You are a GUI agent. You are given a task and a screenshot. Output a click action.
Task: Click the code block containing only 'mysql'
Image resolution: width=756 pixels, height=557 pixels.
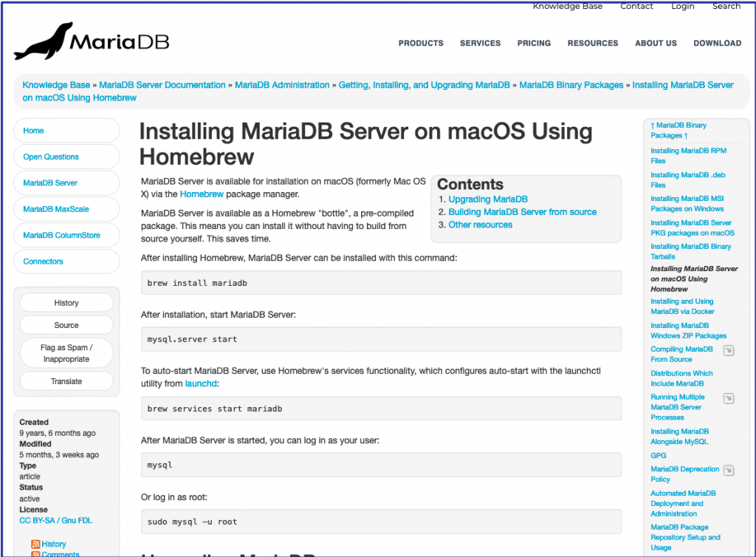381,465
